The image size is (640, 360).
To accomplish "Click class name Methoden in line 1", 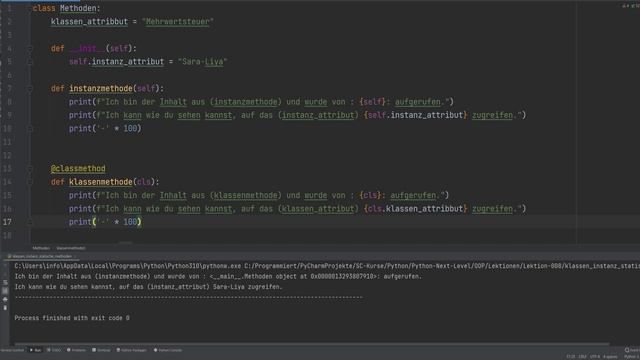I will [x=78, y=8].
